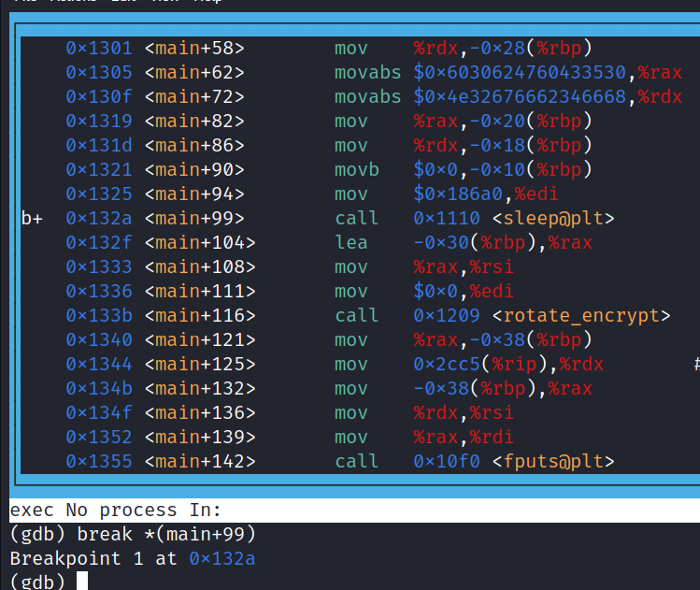Select the address 0x1344 at main+125

(99, 365)
